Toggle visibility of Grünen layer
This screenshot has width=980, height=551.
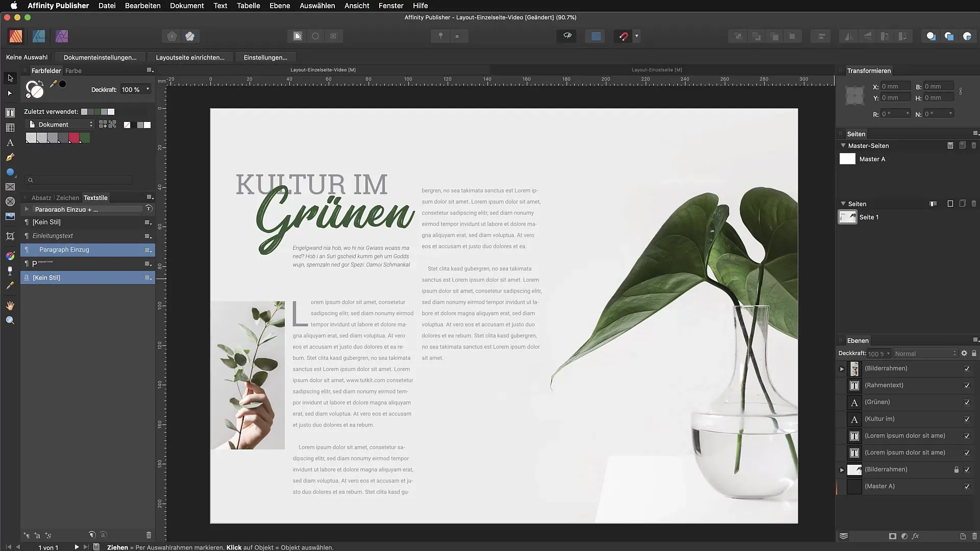point(967,402)
